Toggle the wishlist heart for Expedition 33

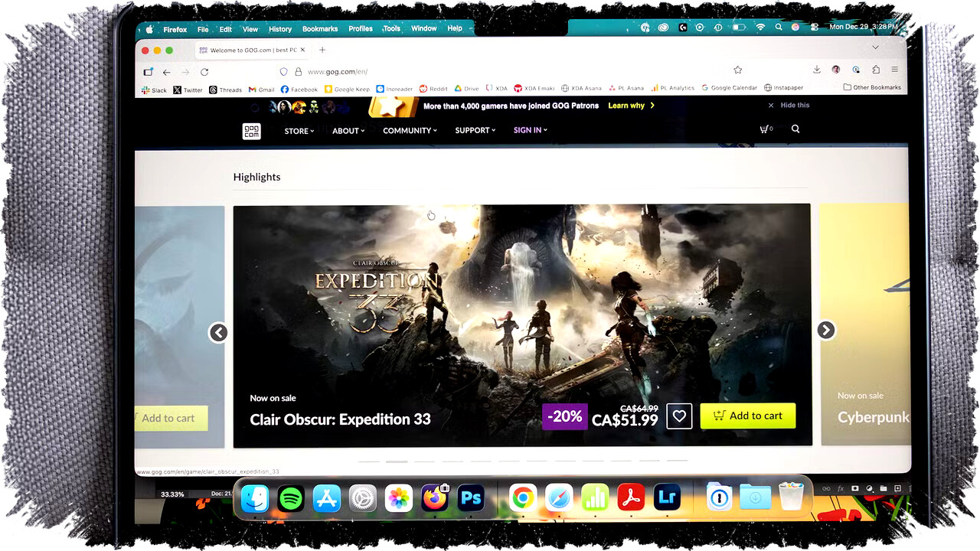tap(679, 416)
